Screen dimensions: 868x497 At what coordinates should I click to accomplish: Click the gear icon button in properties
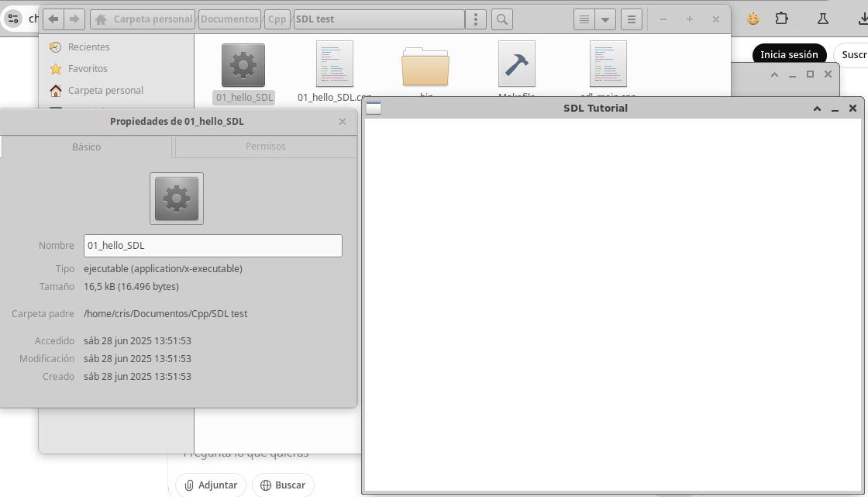177,198
